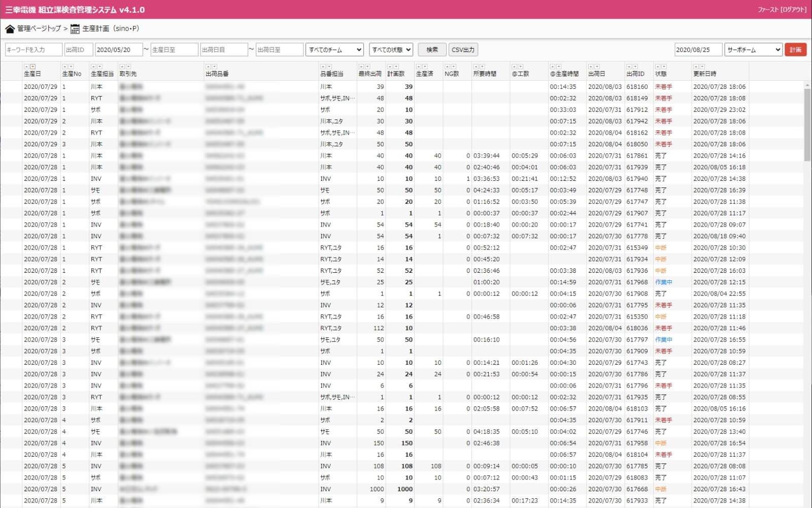812x508 pixels.
Task: Click the plan date field 2020/08/25
Action: click(x=698, y=49)
